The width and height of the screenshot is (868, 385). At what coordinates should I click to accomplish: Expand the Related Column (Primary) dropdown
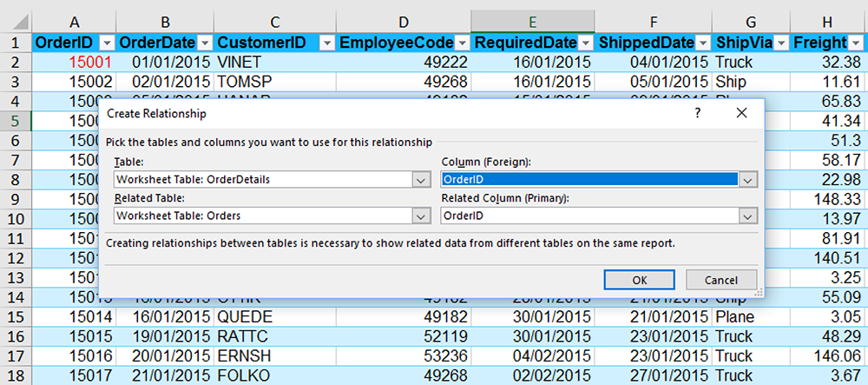tap(748, 216)
